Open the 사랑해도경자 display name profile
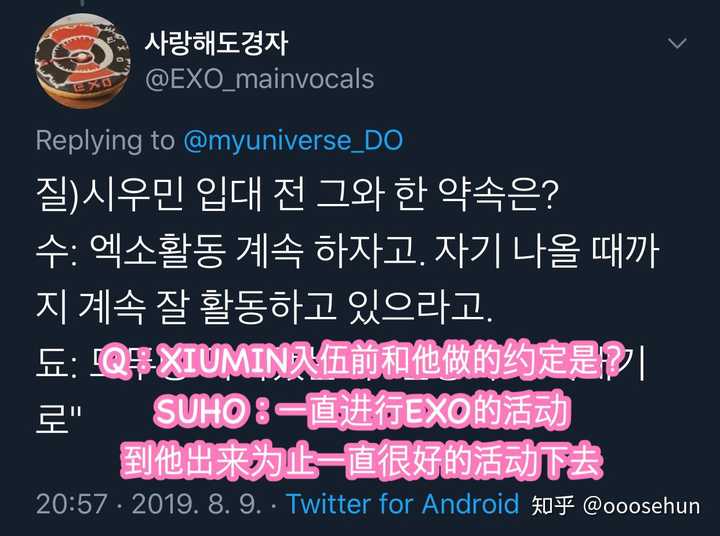The height and width of the screenshot is (536, 720). (216, 43)
